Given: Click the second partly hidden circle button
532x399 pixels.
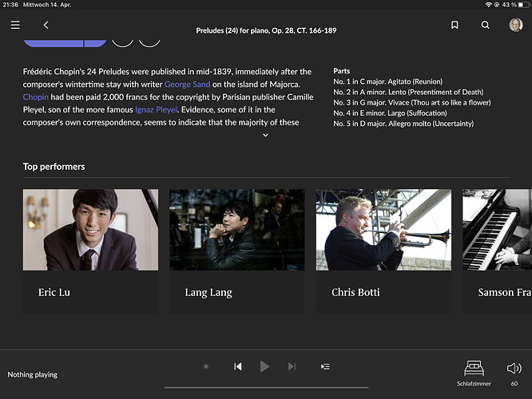Looking at the screenshot, I should pos(149,43).
